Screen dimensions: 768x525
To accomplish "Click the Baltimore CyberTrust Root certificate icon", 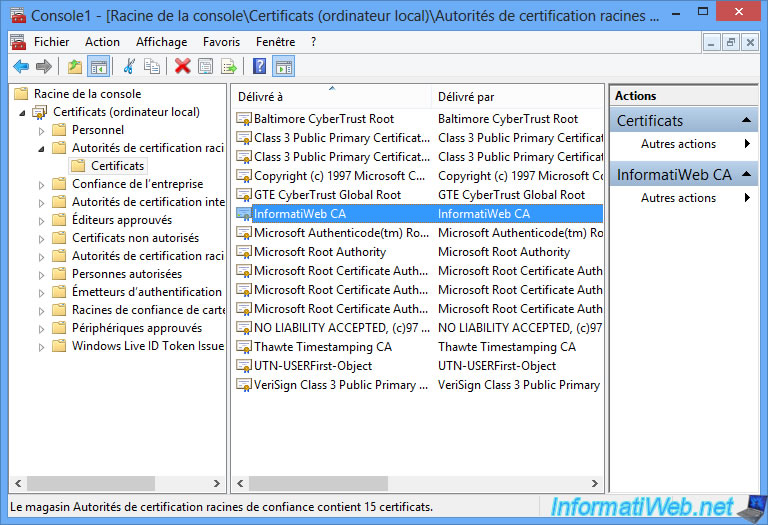I will click(x=243, y=119).
